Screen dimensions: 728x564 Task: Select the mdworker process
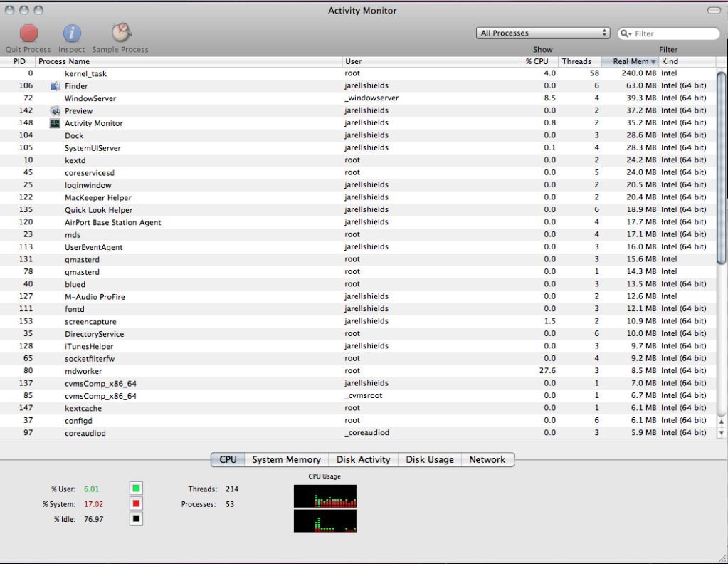(x=358, y=371)
